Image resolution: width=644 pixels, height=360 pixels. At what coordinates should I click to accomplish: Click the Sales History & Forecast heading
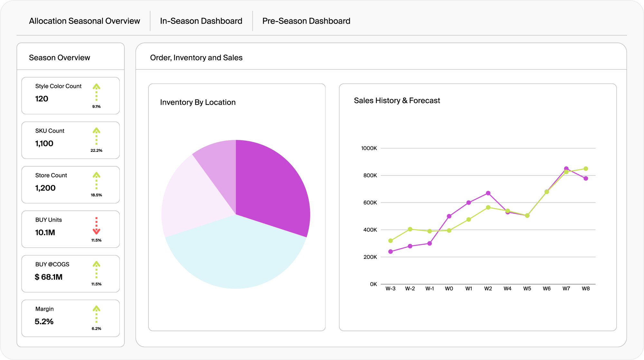tap(397, 100)
